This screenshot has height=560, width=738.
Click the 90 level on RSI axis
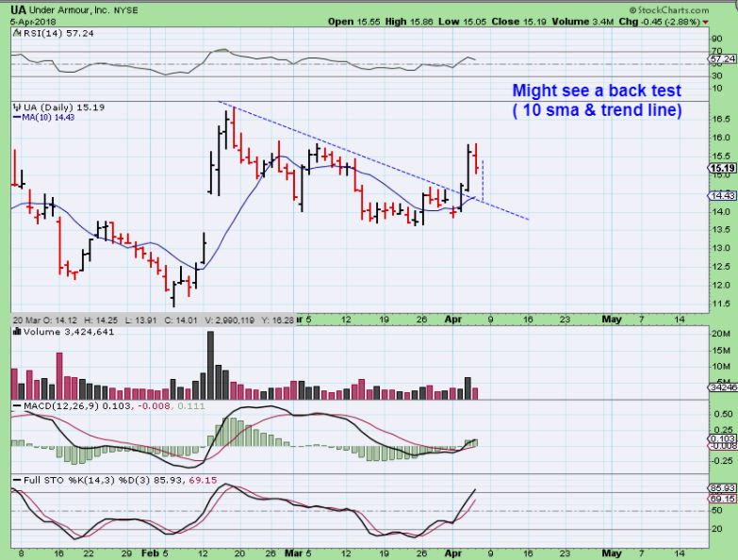717,39
